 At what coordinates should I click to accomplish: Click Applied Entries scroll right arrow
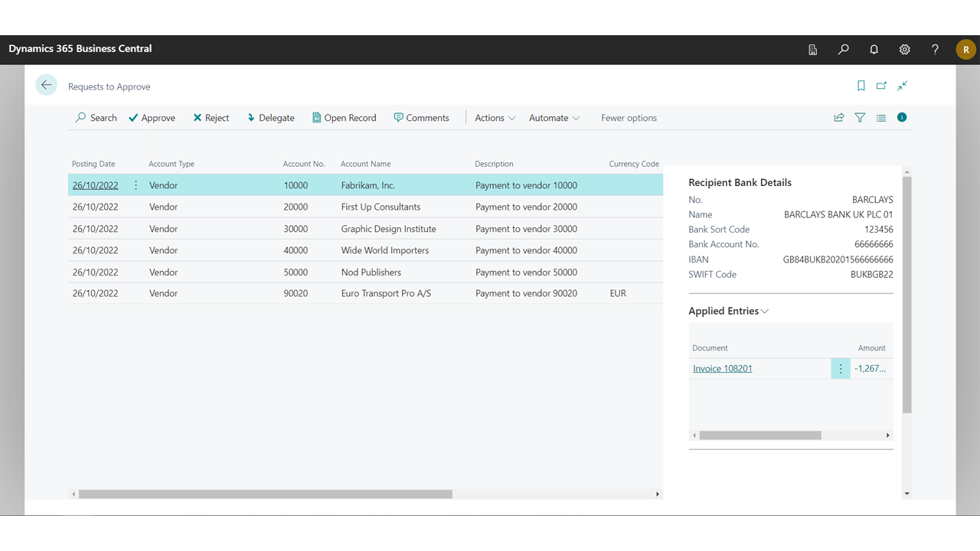click(x=888, y=435)
